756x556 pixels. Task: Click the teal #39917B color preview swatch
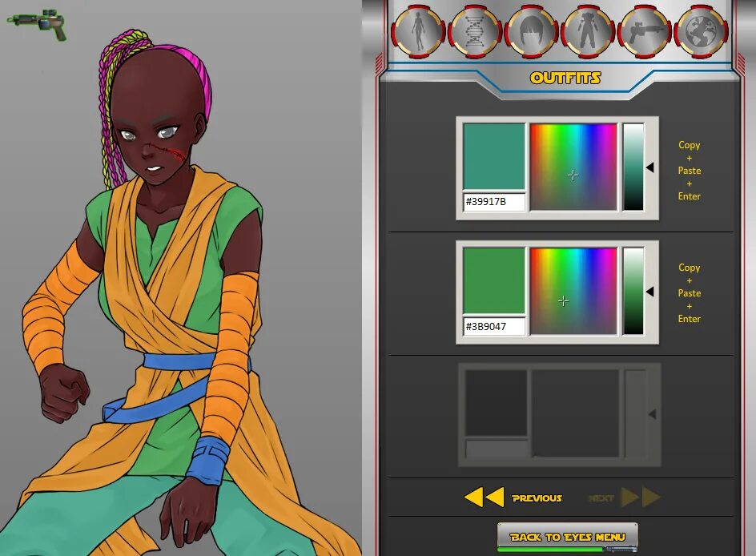coord(494,157)
